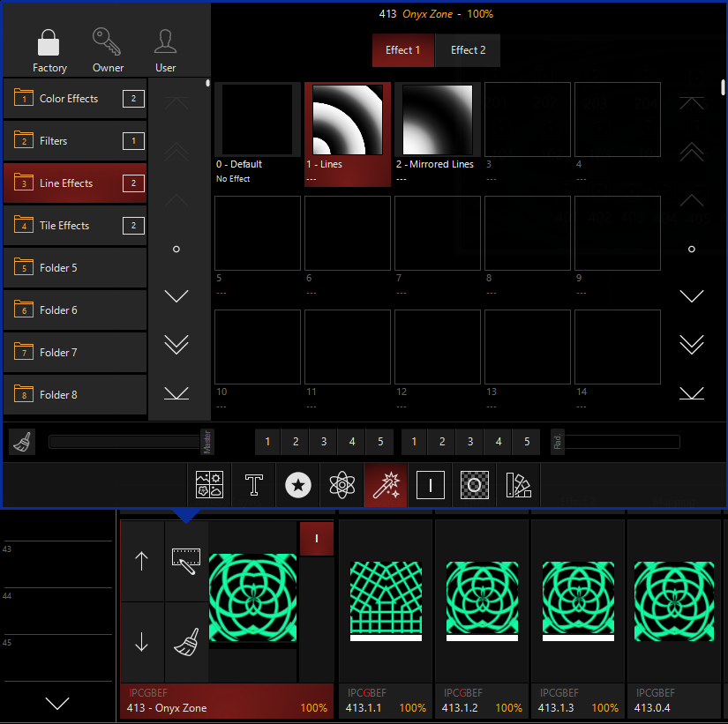Select Line Effects folder

(x=75, y=183)
